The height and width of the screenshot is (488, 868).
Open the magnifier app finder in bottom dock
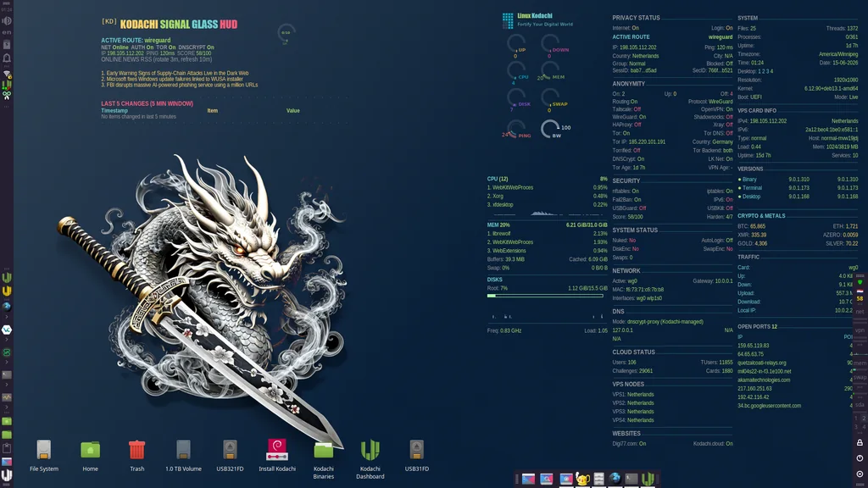point(547,480)
